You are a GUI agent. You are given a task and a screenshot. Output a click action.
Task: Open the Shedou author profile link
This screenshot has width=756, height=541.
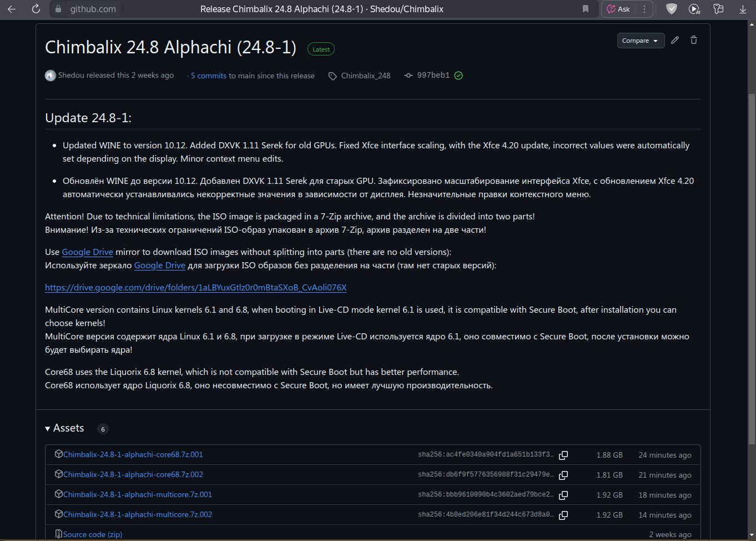coord(71,76)
